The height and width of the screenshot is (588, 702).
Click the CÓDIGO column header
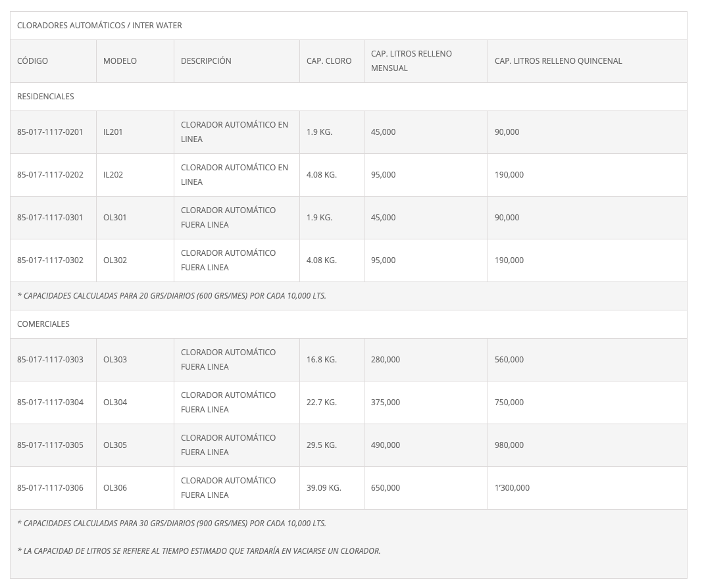tap(53, 61)
